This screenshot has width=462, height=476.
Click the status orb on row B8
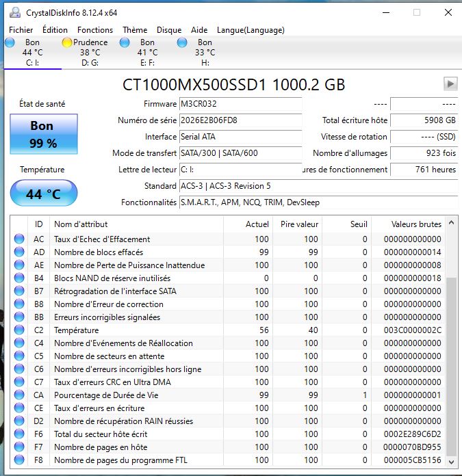tap(19, 304)
